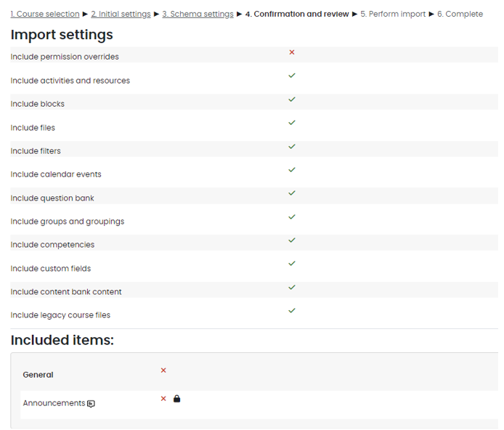The height and width of the screenshot is (430, 504).
Task: Click red cross next to General section
Action: [x=163, y=370]
